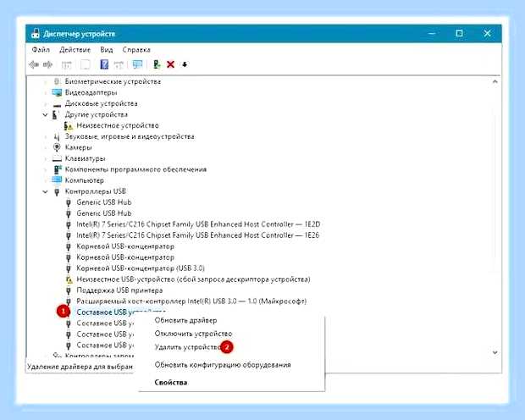Expand the Звуковые, игровые и видеоустройства branch
Viewport: 525px width, 420px height.
[x=45, y=136]
